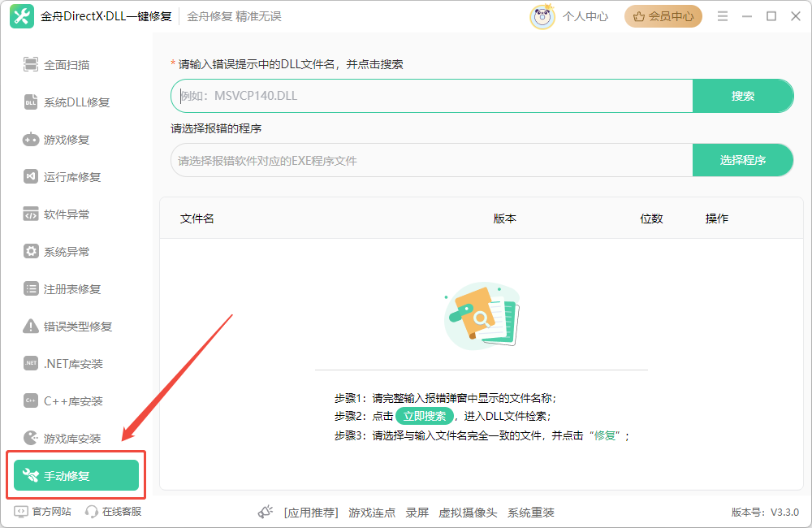Click the green 修复 word in step 3
The width and height of the screenshot is (812, 528).
604,435
